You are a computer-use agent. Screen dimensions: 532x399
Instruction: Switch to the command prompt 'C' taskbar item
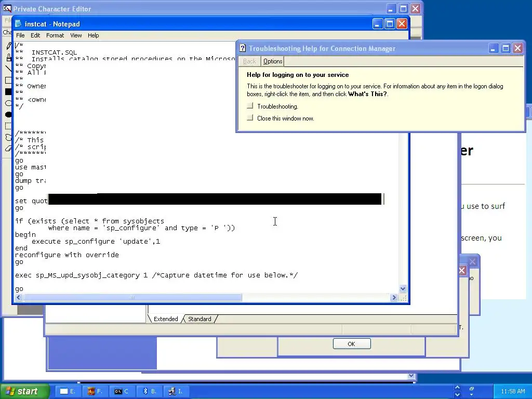click(x=122, y=391)
